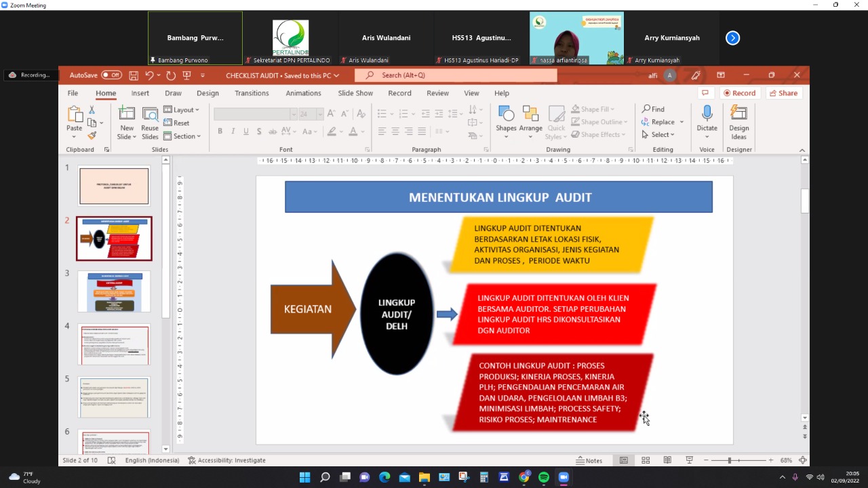Click the Format Painter brush icon
868x488 pixels.
click(92, 136)
